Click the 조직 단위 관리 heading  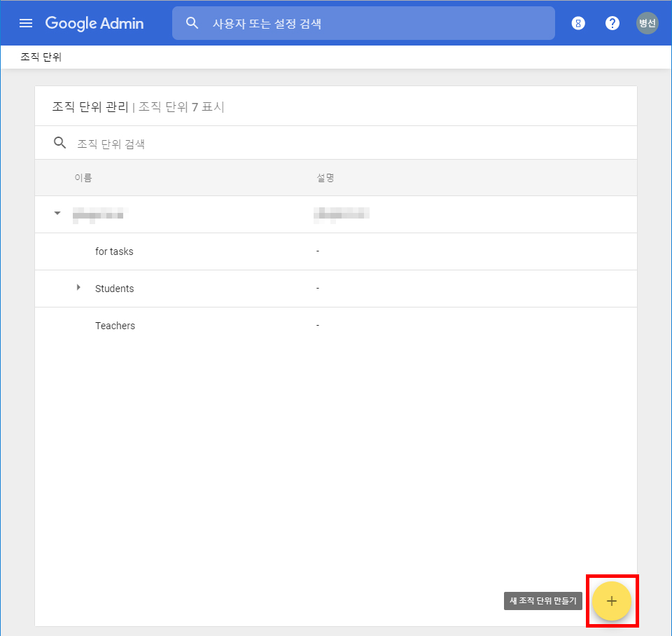90,106
